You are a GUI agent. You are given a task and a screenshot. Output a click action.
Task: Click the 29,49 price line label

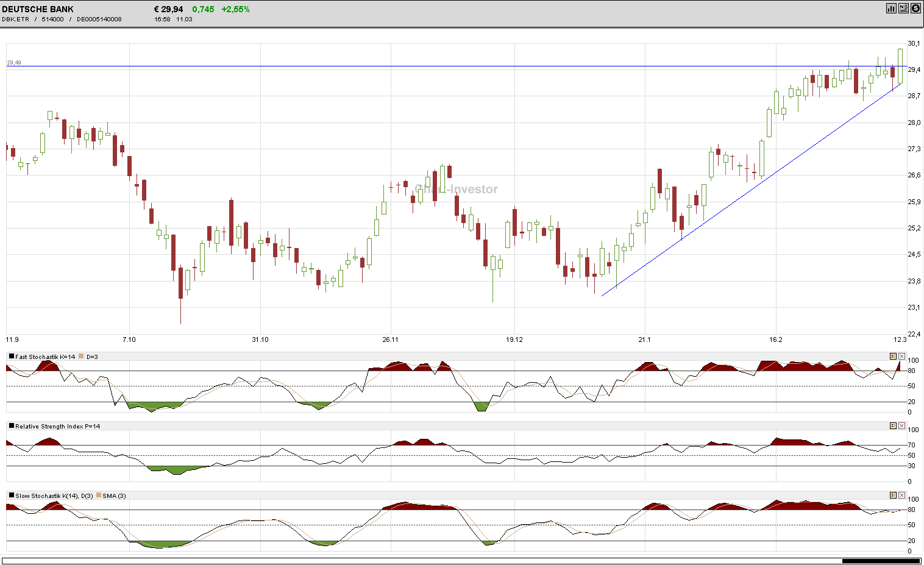coord(13,62)
